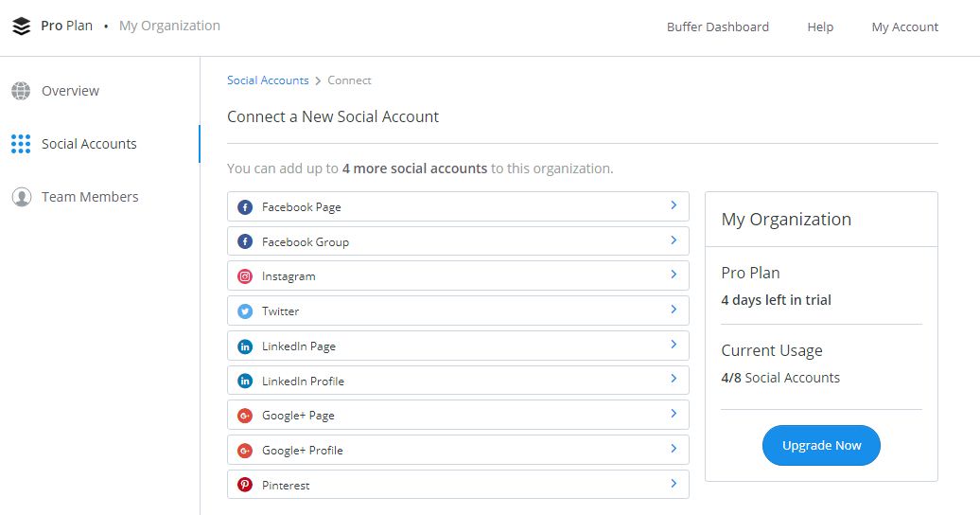Expand the Twitter row chevron

[x=674, y=310]
